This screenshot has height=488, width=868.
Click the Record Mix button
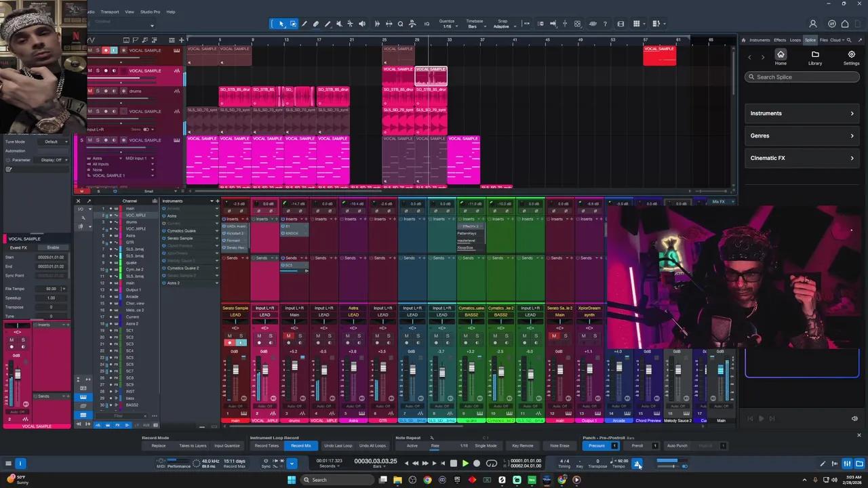pyautogui.click(x=300, y=446)
